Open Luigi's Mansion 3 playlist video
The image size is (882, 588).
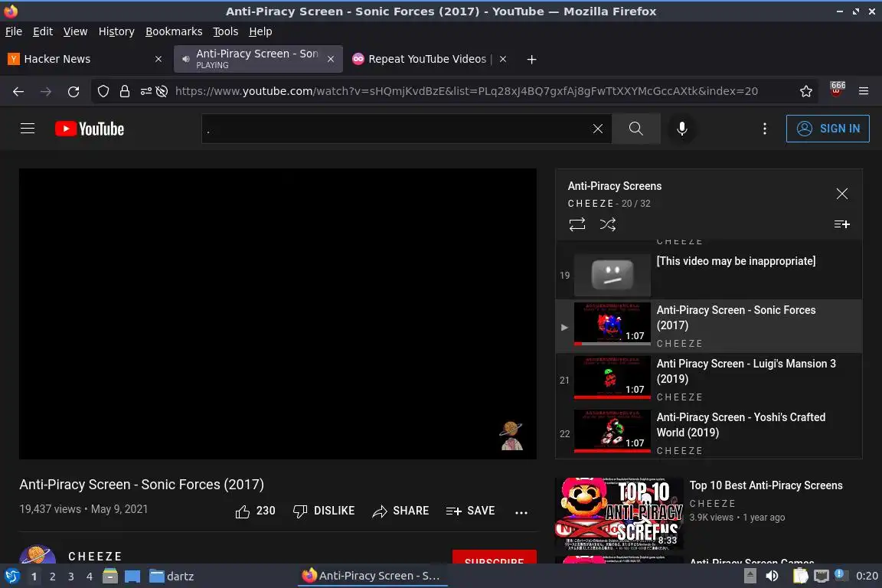[709, 380]
